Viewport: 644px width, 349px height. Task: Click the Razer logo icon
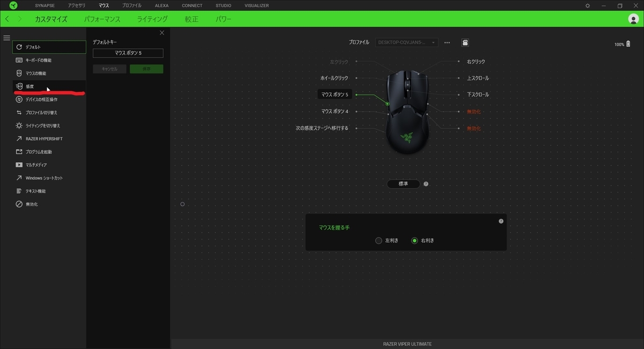click(x=13, y=5)
